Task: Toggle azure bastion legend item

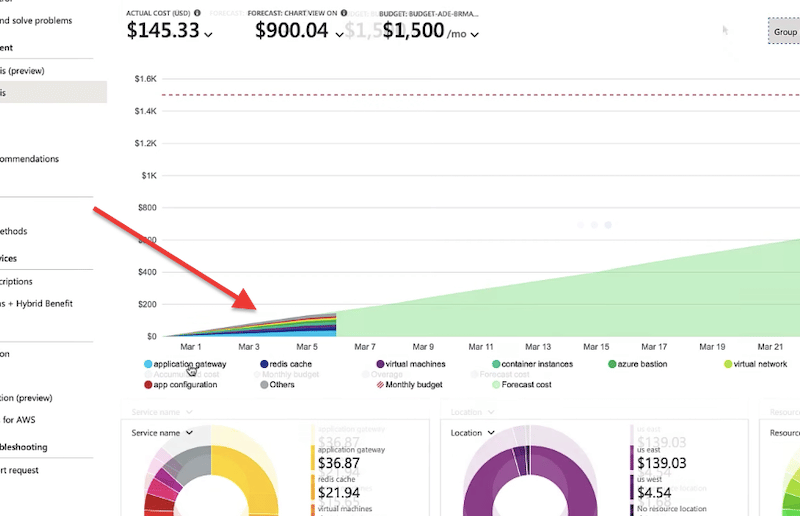Action: pos(638,364)
